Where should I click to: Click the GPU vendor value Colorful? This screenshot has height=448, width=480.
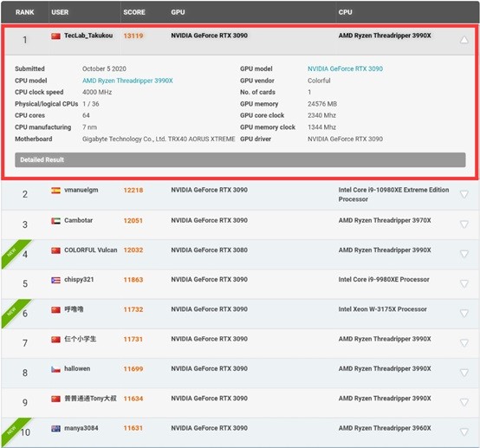pos(319,81)
